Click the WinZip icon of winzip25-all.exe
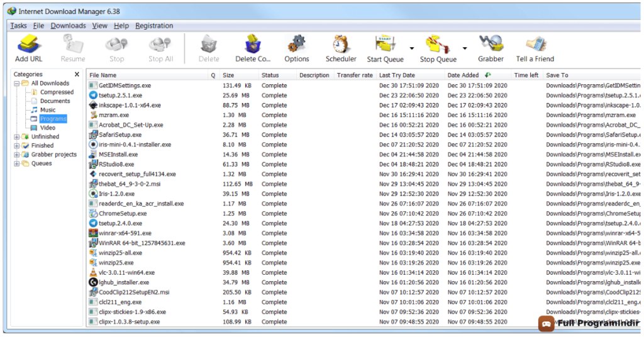 tap(93, 253)
